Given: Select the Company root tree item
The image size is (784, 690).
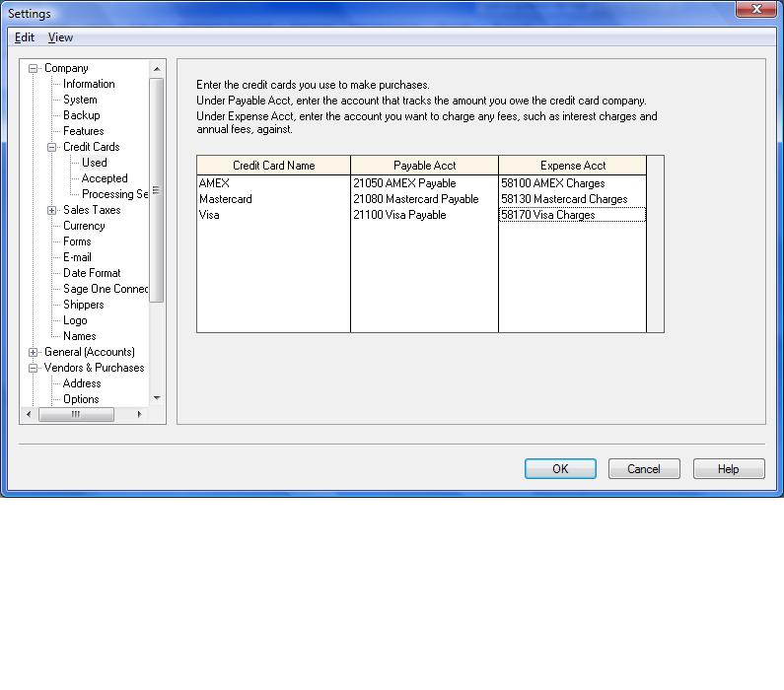Looking at the screenshot, I should 66,68.
